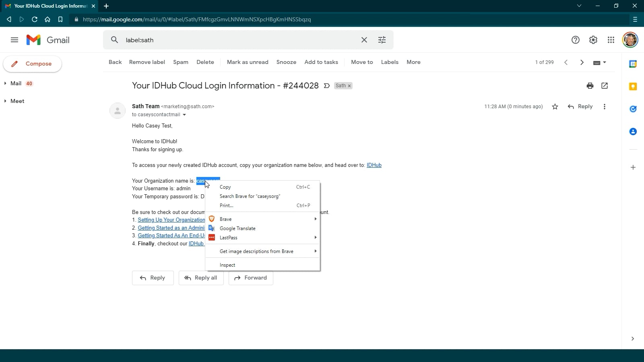Open Google Contacts side panel icon
The width and height of the screenshot is (644, 362).
tap(633, 132)
